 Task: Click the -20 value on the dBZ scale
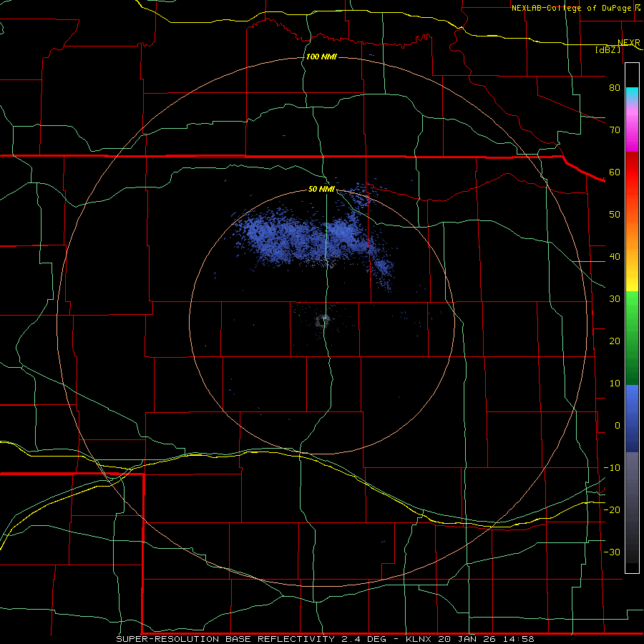[x=612, y=510]
